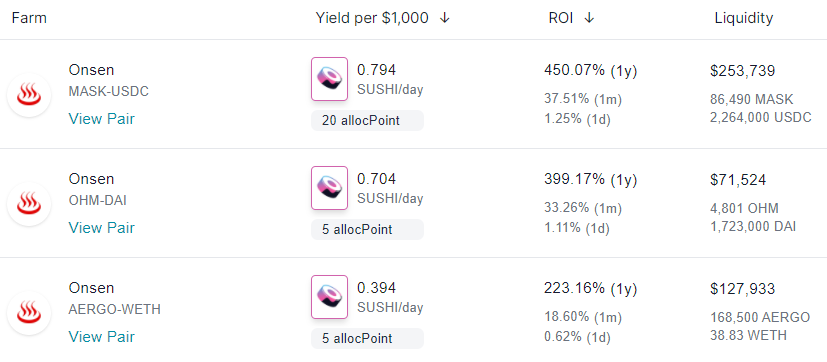
Task: Sort farms by ROI column header
Action: coord(561,18)
